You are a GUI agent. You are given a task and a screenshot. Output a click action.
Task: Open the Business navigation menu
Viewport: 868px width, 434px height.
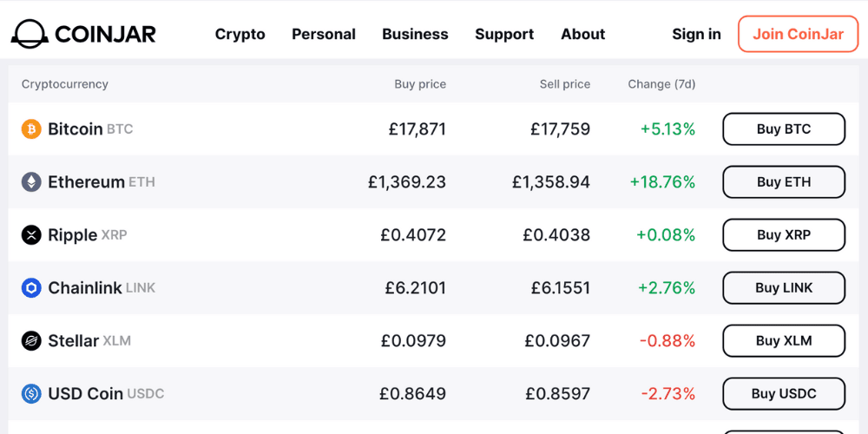415,35
